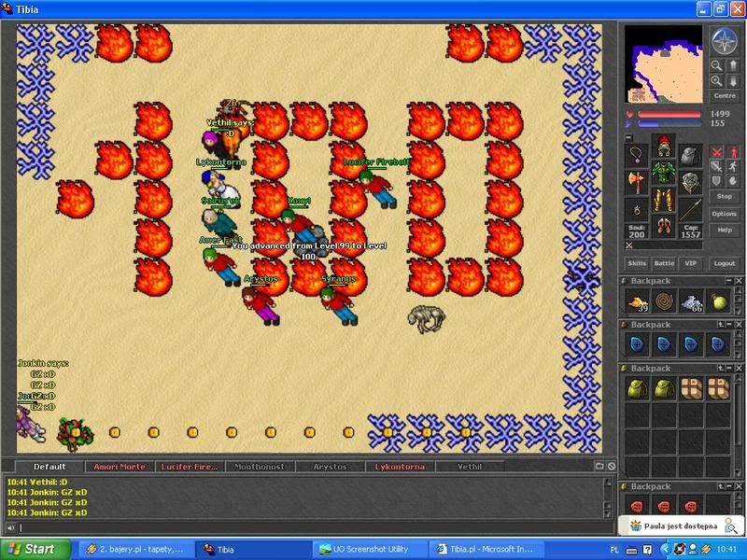Click the chat log scrollbar
Screen dimensions: 747x560
pyautogui.click(x=608, y=497)
